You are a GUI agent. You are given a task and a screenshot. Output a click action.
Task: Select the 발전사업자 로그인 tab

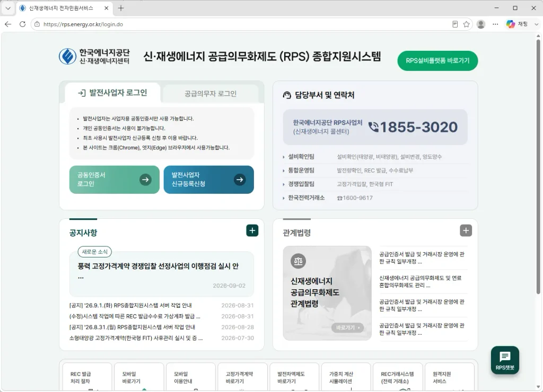tap(113, 93)
